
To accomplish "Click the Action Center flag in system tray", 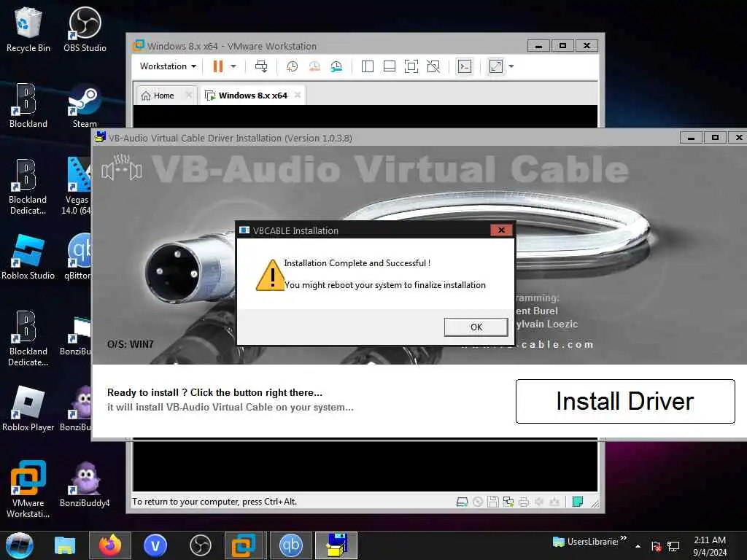I will click(656, 546).
